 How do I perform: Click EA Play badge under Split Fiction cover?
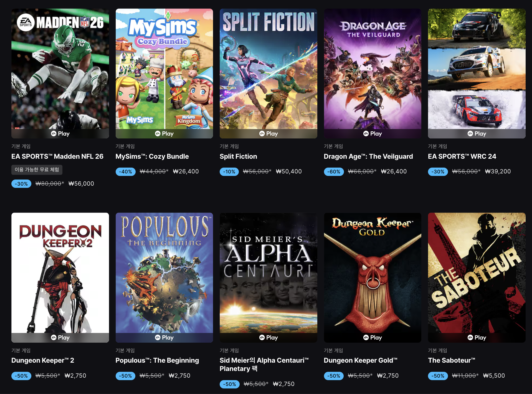point(268,133)
